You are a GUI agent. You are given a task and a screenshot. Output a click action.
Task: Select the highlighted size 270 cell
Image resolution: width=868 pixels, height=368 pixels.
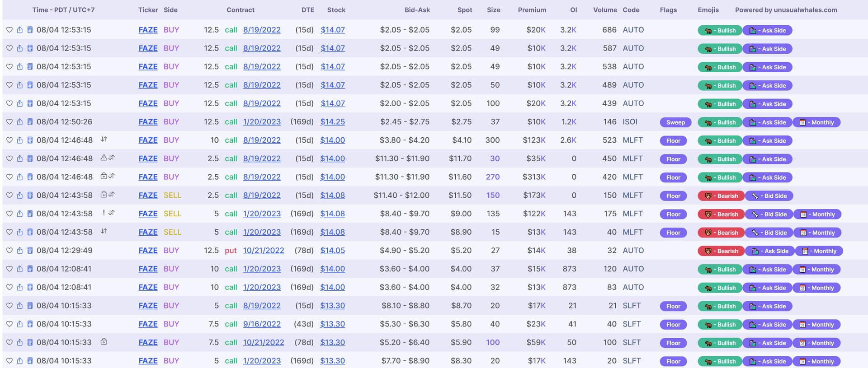(x=493, y=177)
